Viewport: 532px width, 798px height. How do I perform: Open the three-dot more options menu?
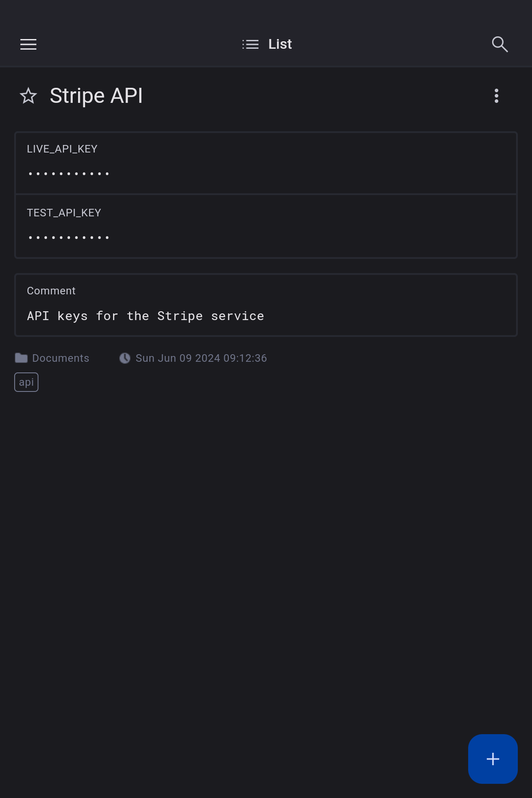[x=497, y=96]
